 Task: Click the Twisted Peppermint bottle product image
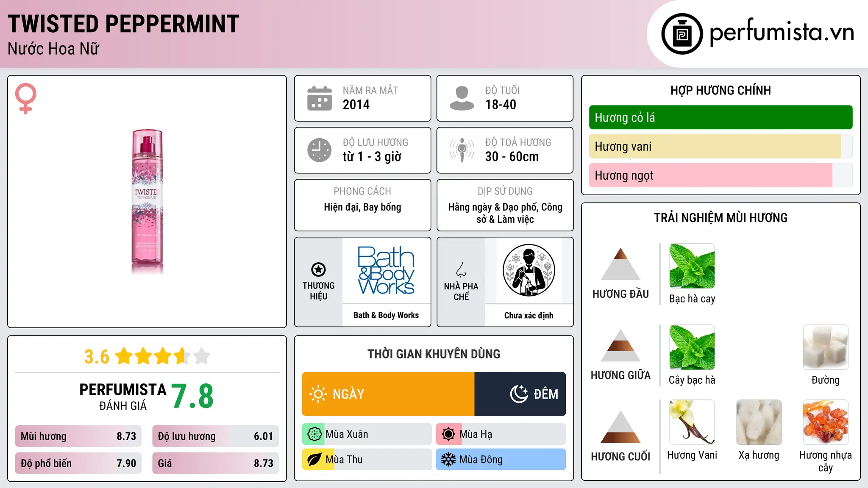point(147,202)
